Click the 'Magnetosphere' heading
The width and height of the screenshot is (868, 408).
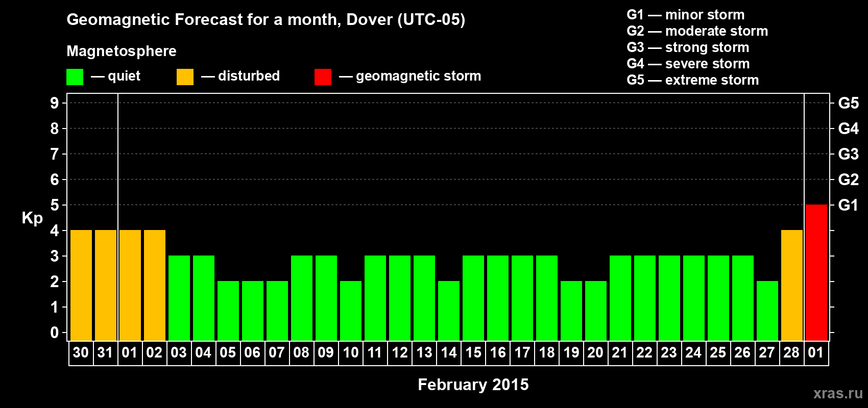[122, 51]
